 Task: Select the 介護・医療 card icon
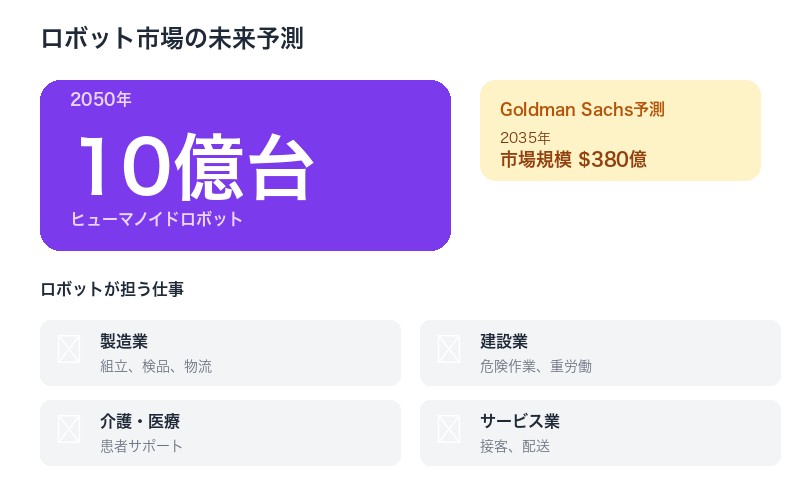tap(69, 429)
